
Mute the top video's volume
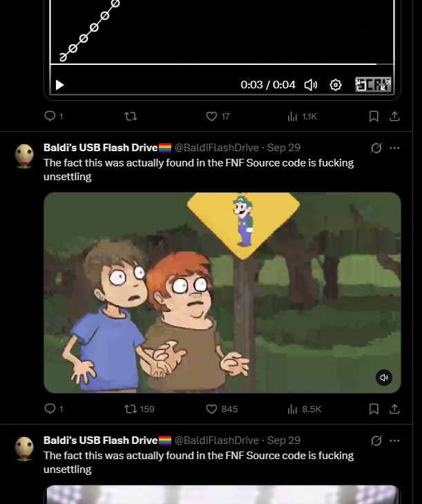[x=311, y=85]
